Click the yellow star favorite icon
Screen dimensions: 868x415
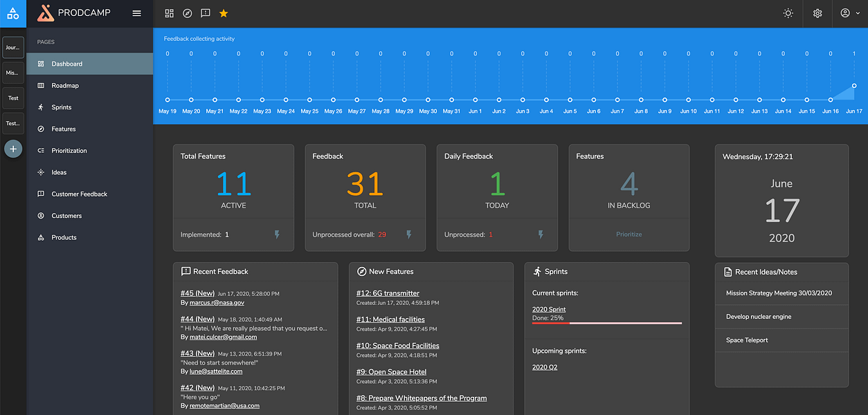click(224, 13)
